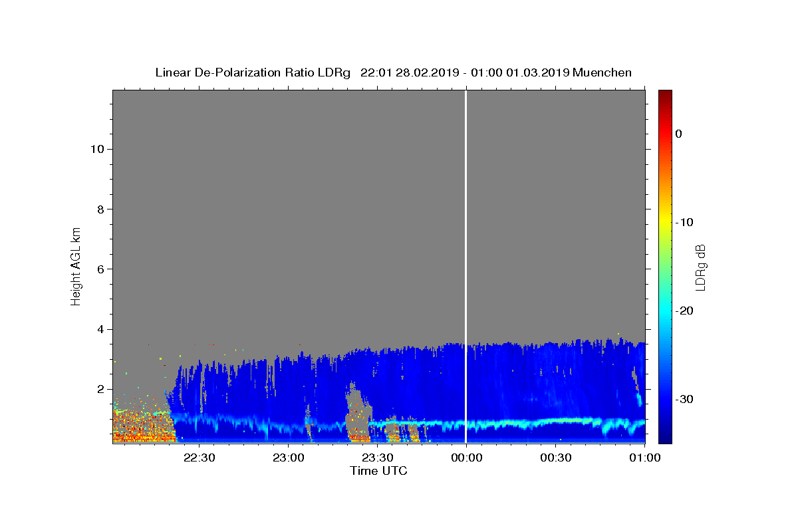Click the colorbar value -30
This screenshot has width=798, height=532.
pyautogui.click(x=686, y=399)
